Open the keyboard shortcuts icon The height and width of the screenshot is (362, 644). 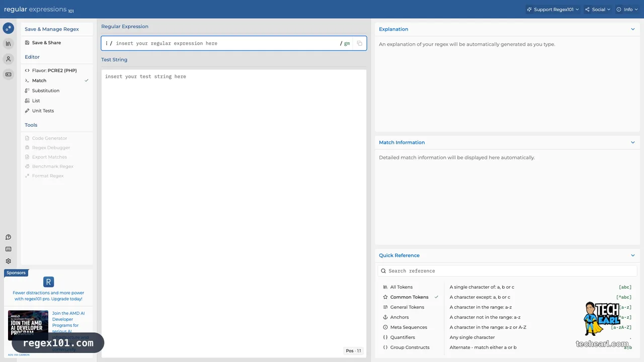pos(8,249)
